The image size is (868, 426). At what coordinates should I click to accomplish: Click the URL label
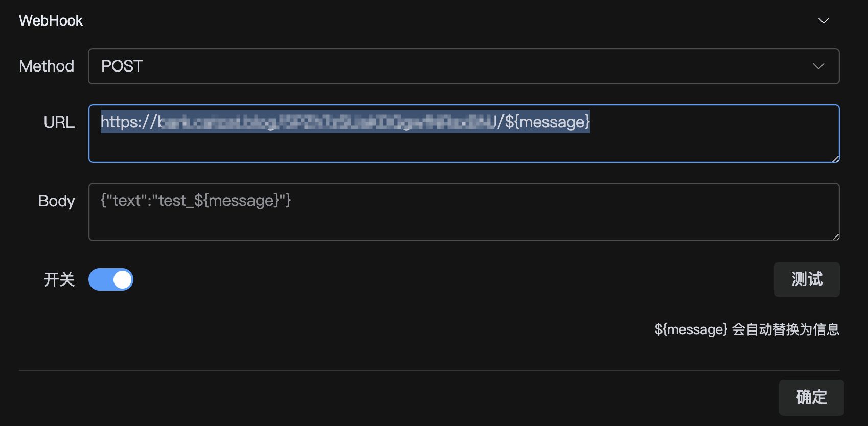pyautogui.click(x=59, y=123)
